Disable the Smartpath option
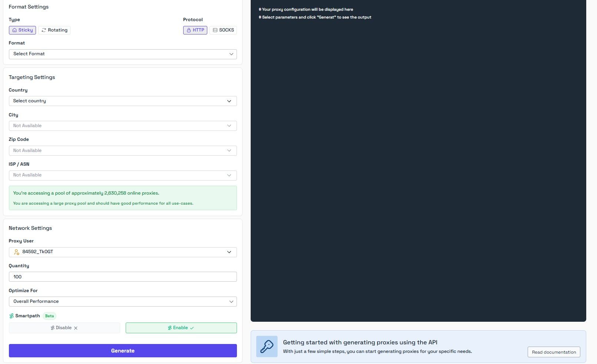 click(64, 328)
